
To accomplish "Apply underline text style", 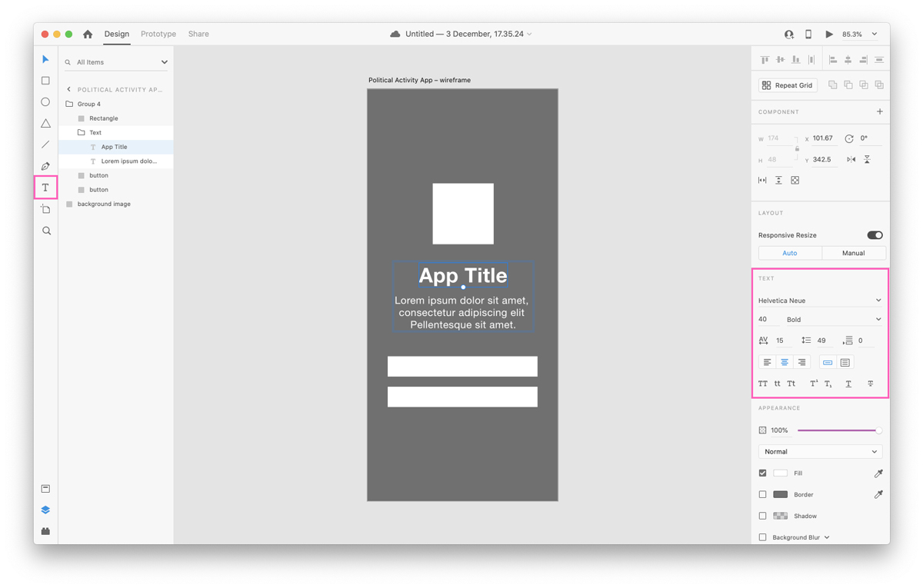I will pyautogui.click(x=848, y=384).
